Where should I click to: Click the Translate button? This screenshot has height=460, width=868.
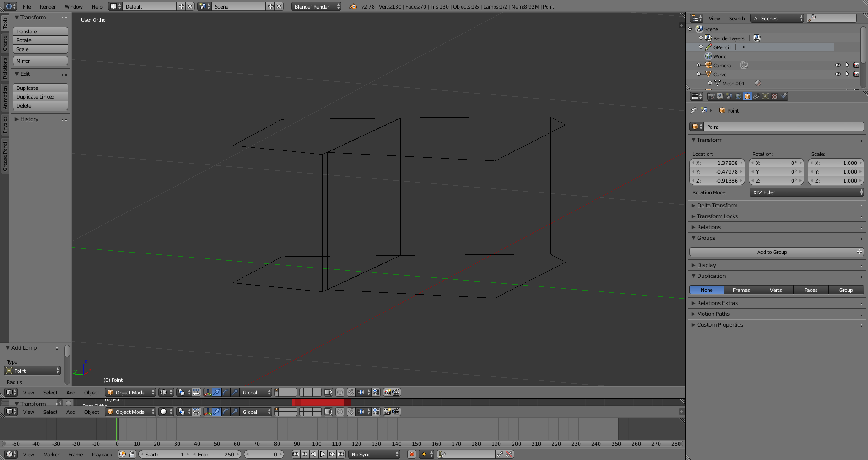40,31
